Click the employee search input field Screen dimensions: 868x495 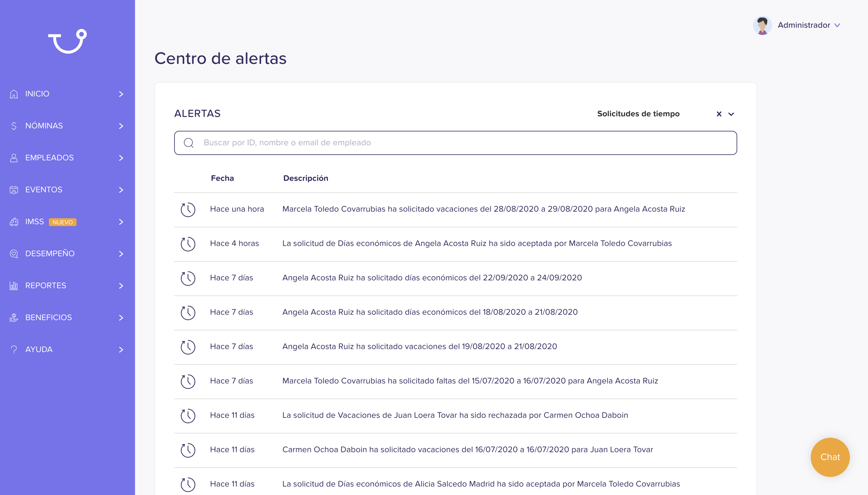point(455,143)
